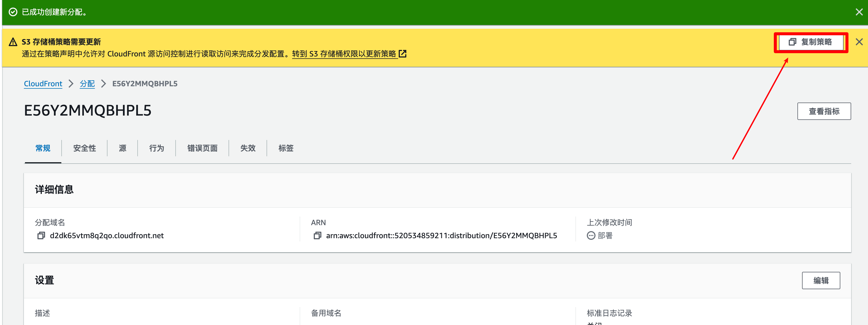Open the 错误页面 tab
The image size is (868, 325).
(x=202, y=148)
